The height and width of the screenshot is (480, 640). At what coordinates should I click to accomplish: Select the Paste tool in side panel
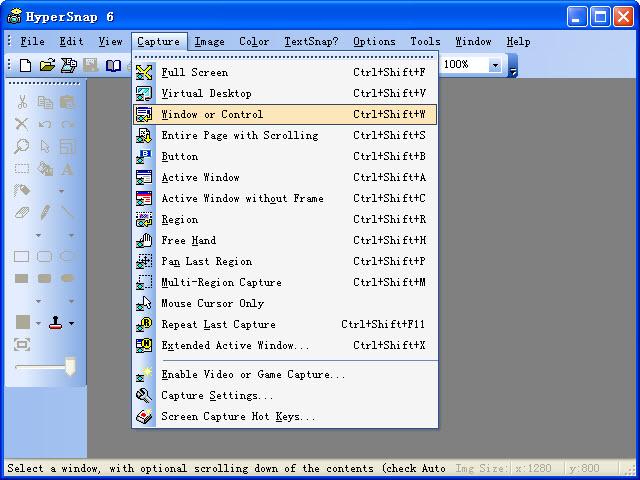point(67,102)
